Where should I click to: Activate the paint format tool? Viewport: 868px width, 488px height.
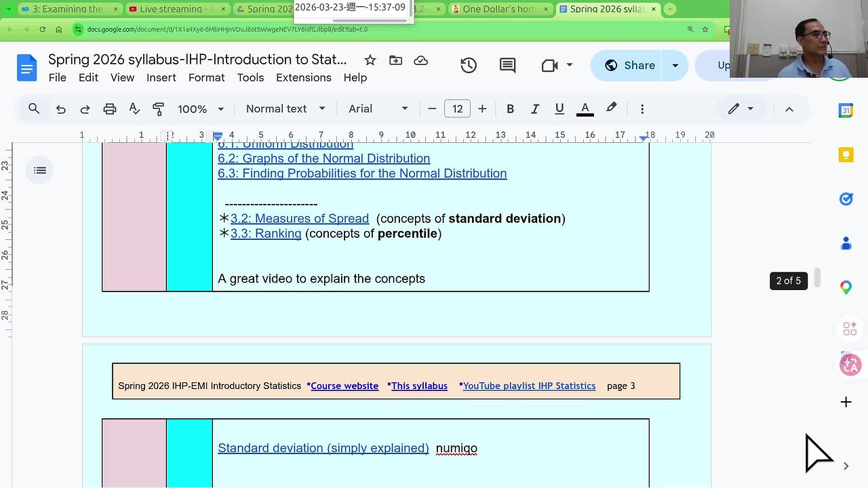point(159,108)
